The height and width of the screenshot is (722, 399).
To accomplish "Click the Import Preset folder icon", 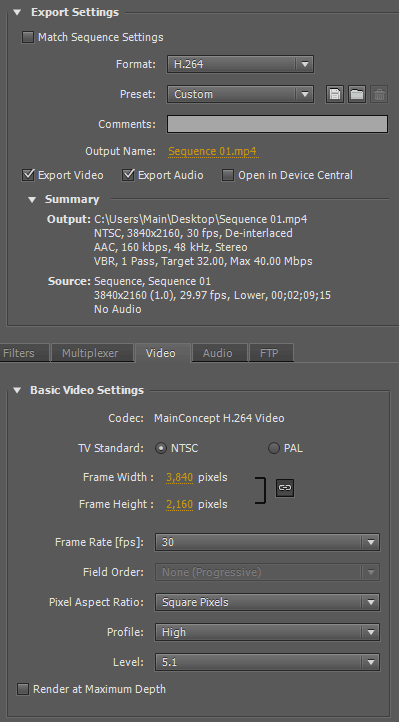I will [357, 94].
